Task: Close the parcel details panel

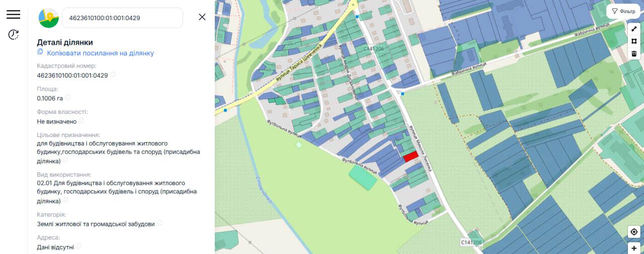Action: pos(202,17)
